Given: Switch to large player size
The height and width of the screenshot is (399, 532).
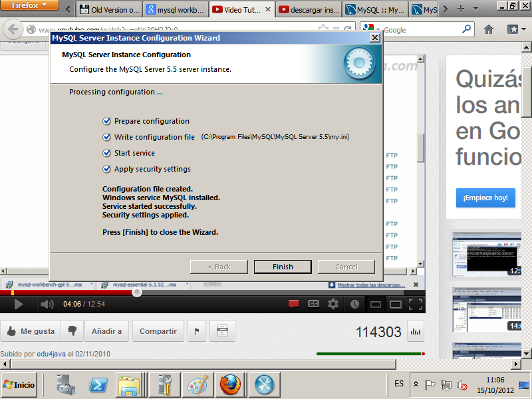Looking at the screenshot, I should click(396, 305).
